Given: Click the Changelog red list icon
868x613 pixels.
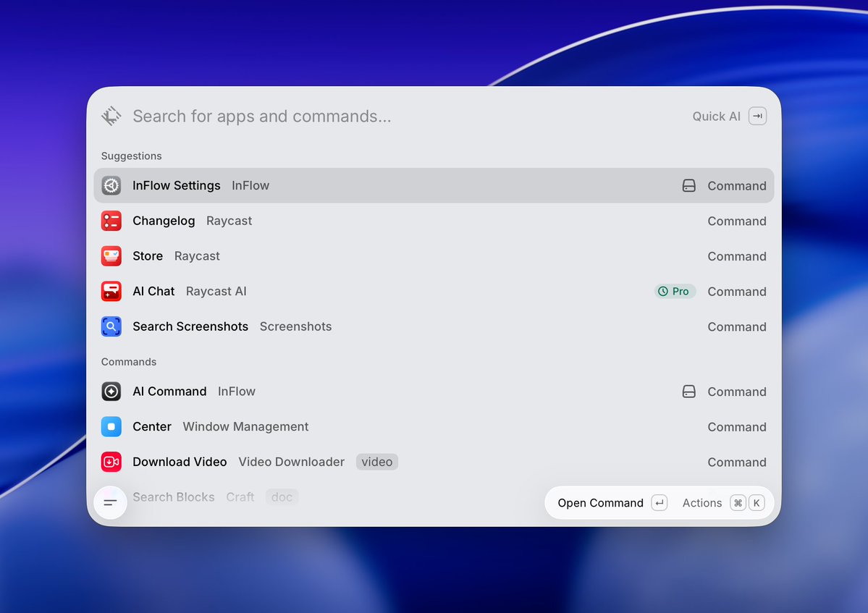Looking at the screenshot, I should coord(111,221).
